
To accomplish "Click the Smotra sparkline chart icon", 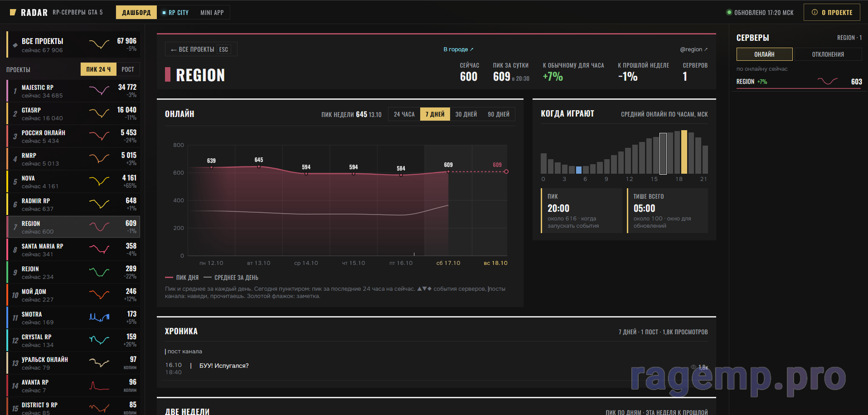I will [x=99, y=317].
